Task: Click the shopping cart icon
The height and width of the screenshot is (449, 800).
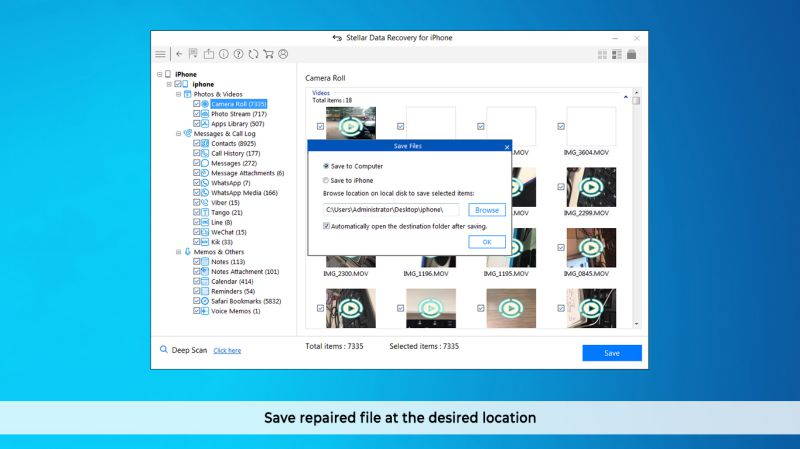Action: [268, 54]
